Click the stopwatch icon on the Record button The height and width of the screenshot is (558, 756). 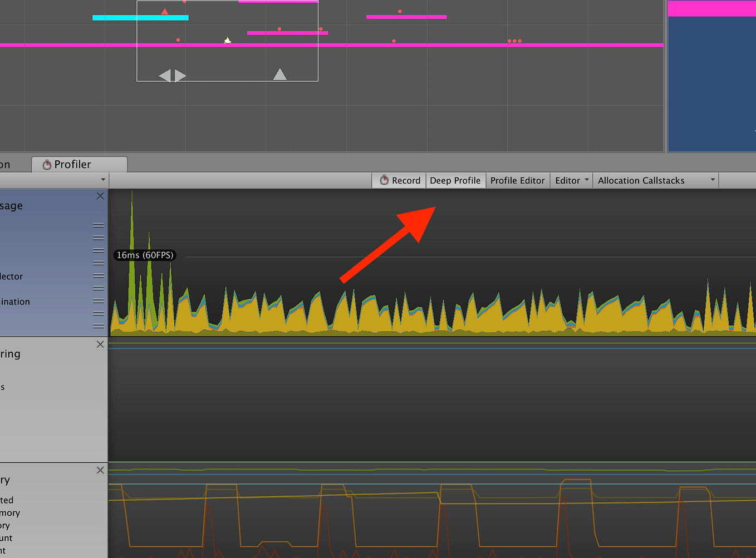tap(384, 180)
